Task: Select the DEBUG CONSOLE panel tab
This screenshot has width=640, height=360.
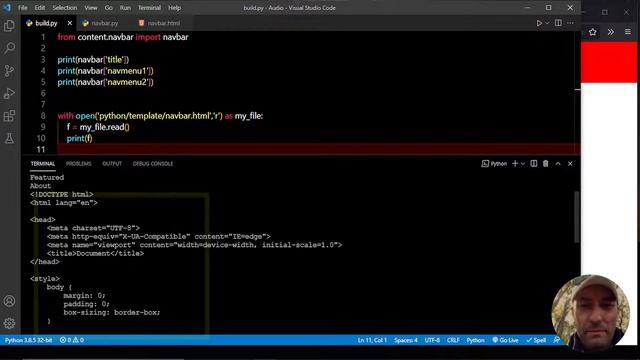Action: click(x=153, y=164)
